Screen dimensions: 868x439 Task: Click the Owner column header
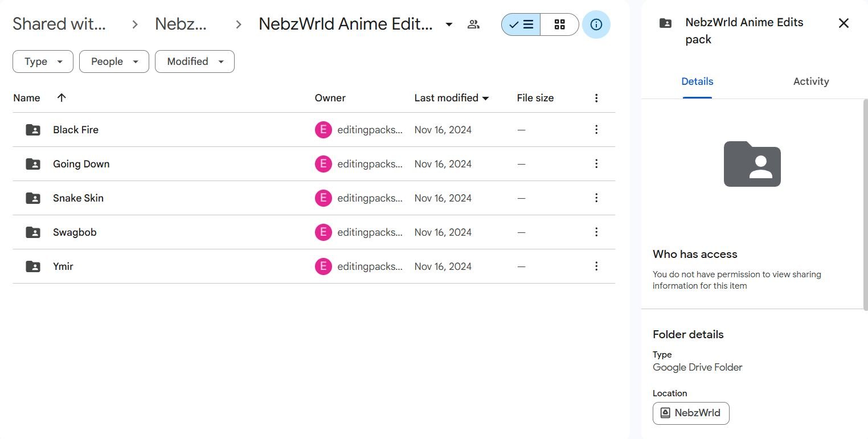point(330,98)
